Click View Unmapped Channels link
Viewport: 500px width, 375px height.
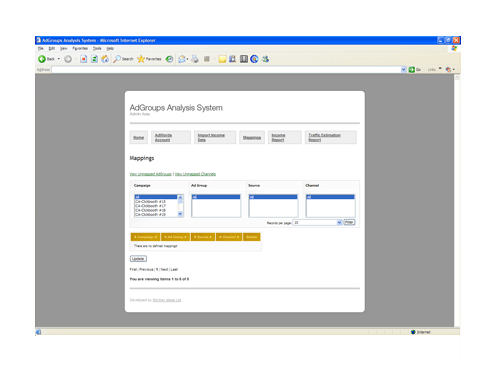tap(195, 174)
